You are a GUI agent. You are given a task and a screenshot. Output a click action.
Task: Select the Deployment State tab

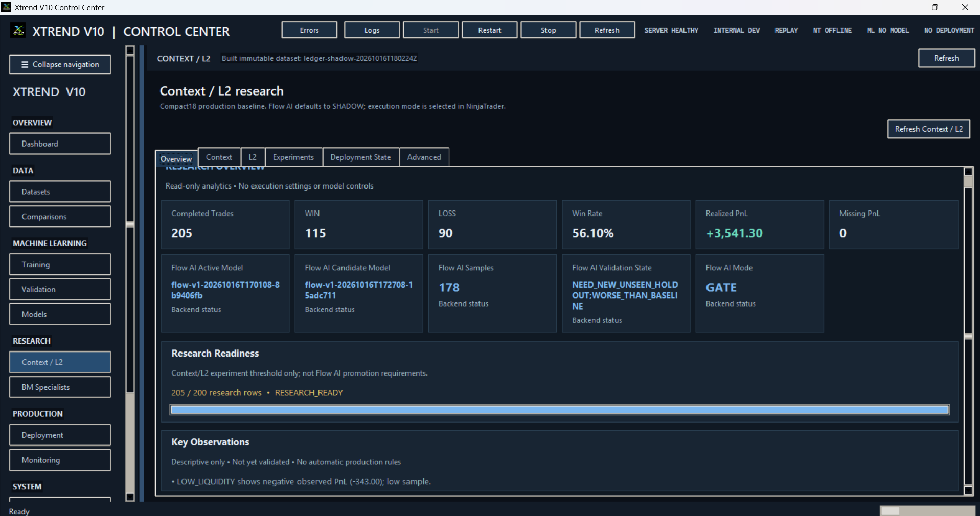[x=360, y=157]
